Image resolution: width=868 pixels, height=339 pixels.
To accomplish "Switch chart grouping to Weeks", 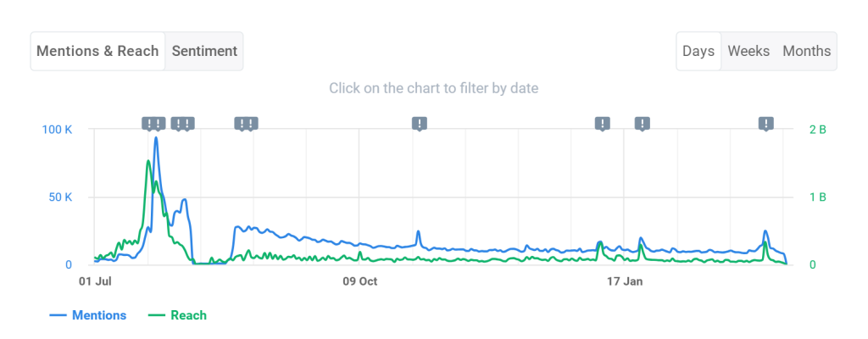I will pos(748,51).
